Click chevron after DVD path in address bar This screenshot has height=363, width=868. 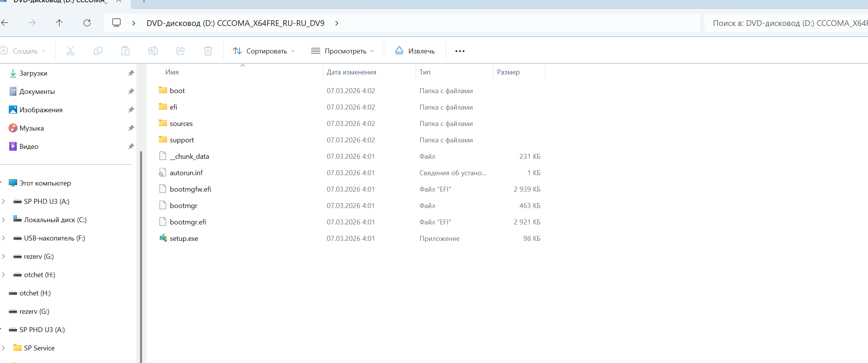tap(337, 23)
